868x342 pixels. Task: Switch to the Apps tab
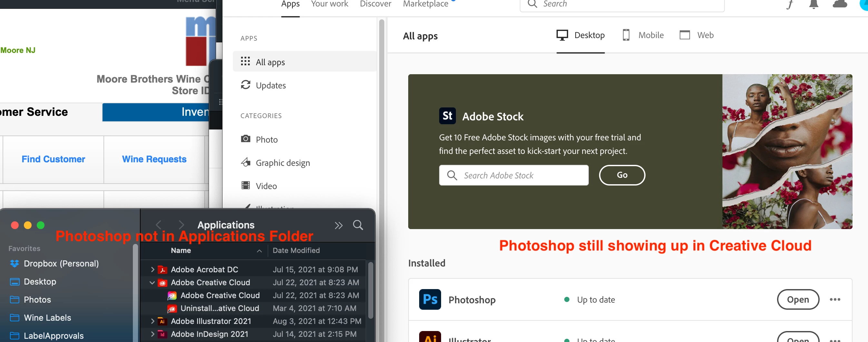pyautogui.click(x=290, y=4)
